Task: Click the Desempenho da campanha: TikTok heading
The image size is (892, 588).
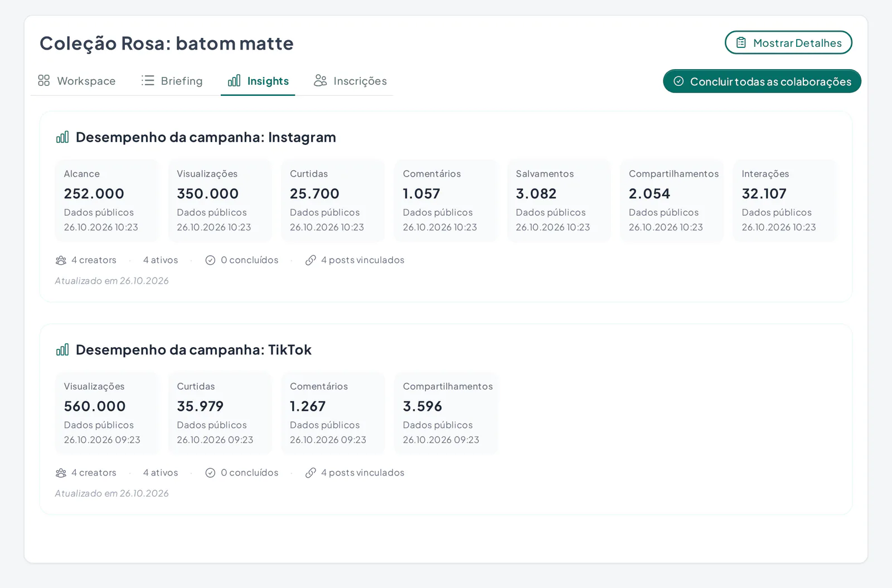Action: click(193, 349)
